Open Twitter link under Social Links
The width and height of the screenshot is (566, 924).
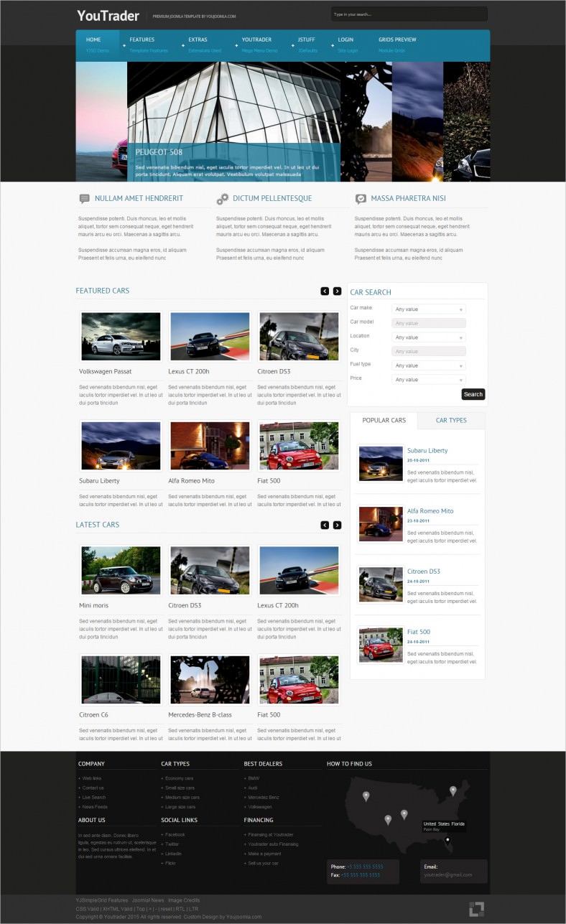click(x=172, y=844)
